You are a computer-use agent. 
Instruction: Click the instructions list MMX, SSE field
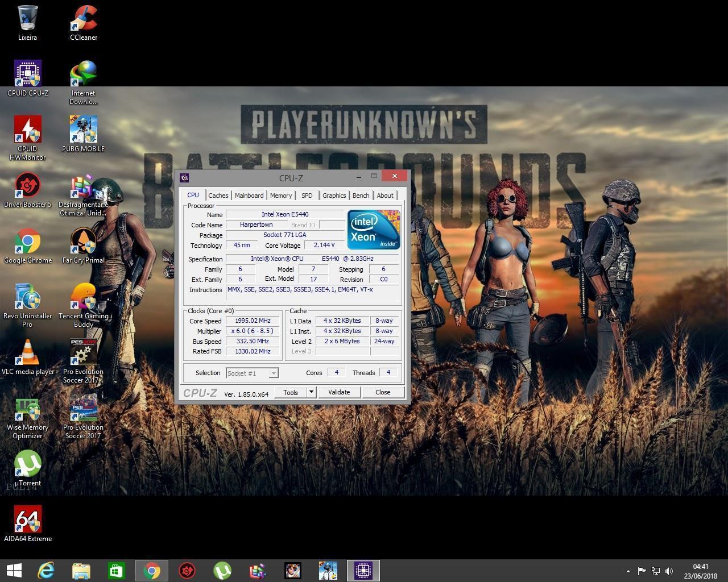tap(313, 293)
